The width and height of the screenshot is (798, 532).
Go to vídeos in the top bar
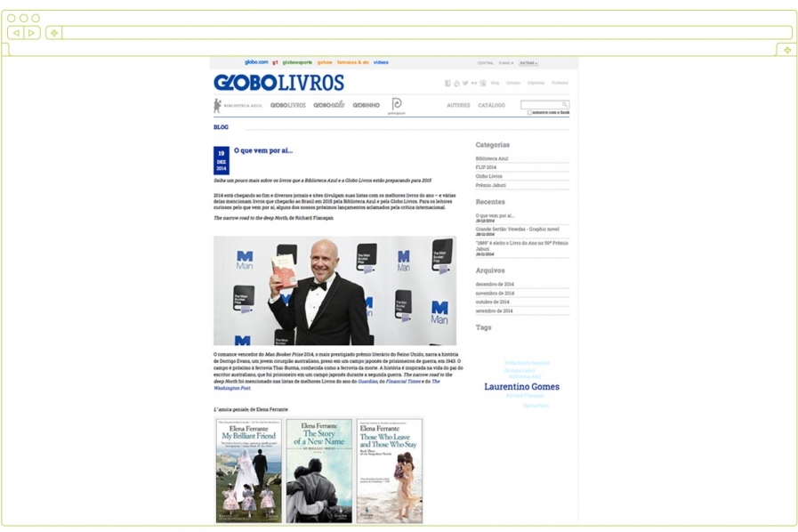381,62
